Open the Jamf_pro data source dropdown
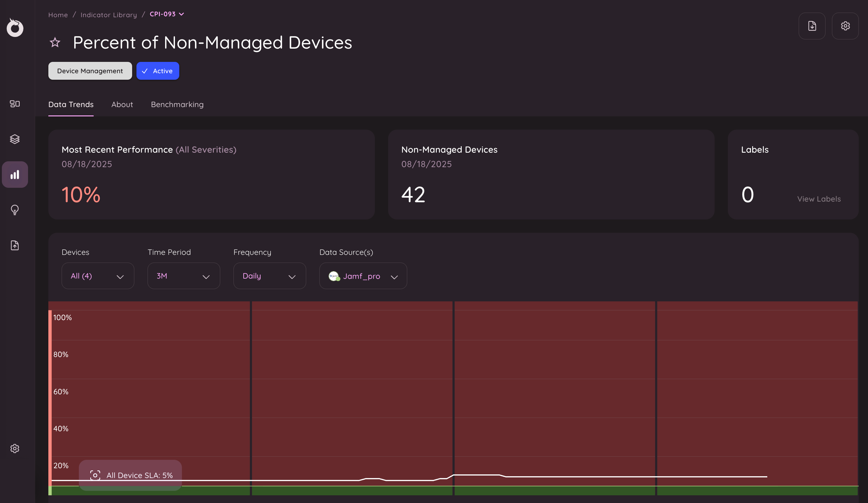The height and width of the screenshot is (503, 868). pyautogui.click(x=363, y=276)
